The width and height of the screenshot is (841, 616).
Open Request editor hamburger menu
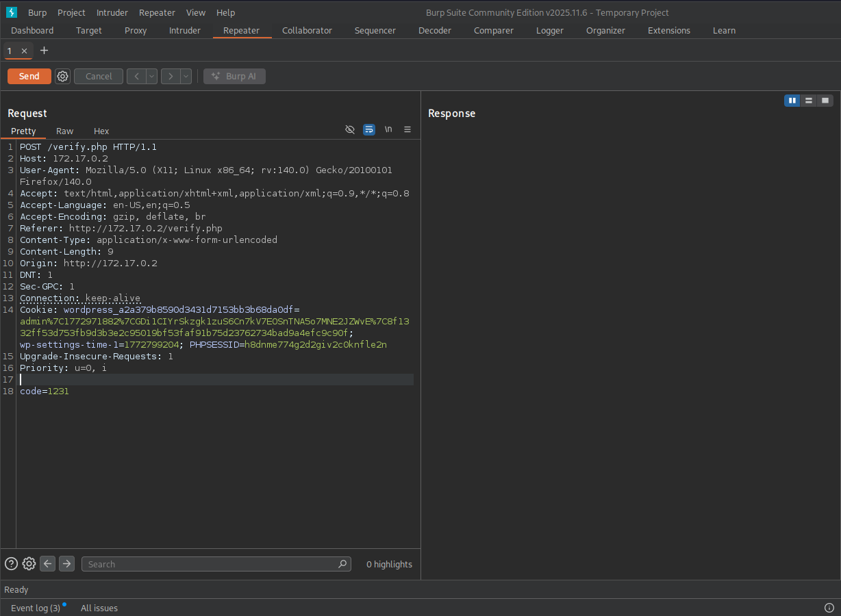coord(407,129)
